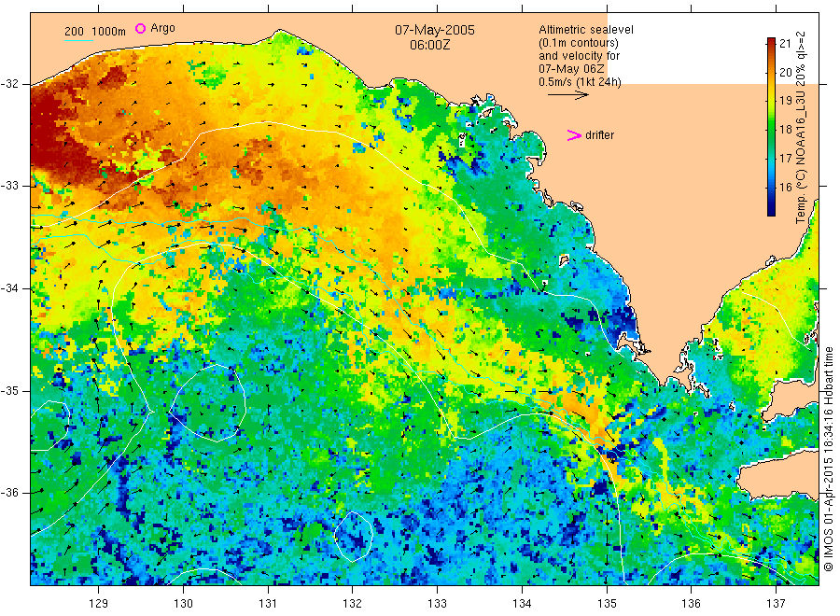Viewport: 840px width, 616px height.
Task: Click the longitude axis label '135'
Action: click(x=607, y=604)
